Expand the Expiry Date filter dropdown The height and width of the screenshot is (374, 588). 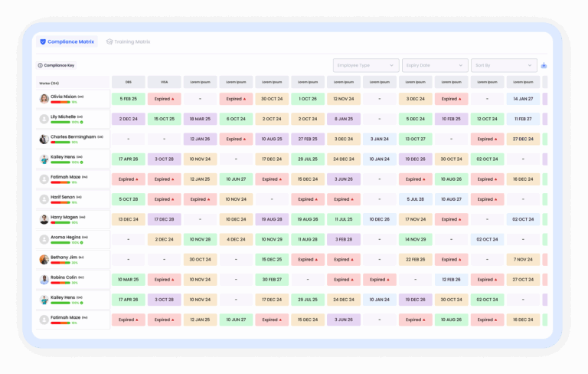pos(435,66)
